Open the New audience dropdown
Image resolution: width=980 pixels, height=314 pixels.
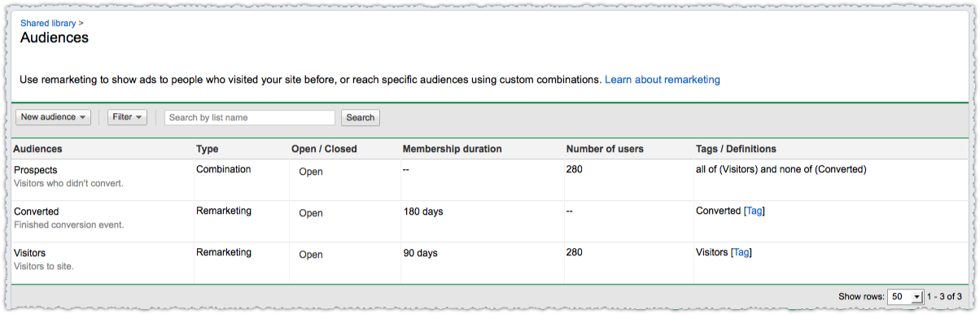click(x=54, y=117)
